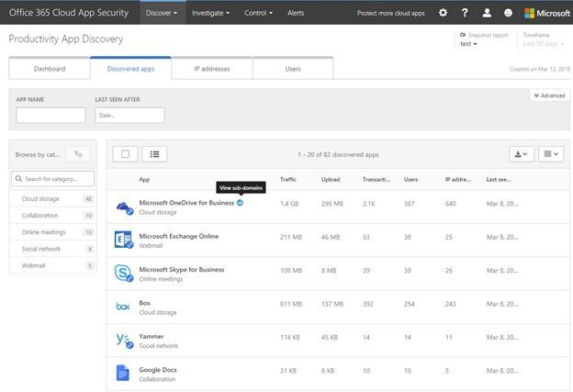Open the Google Docs app name link

pos(158,370)
